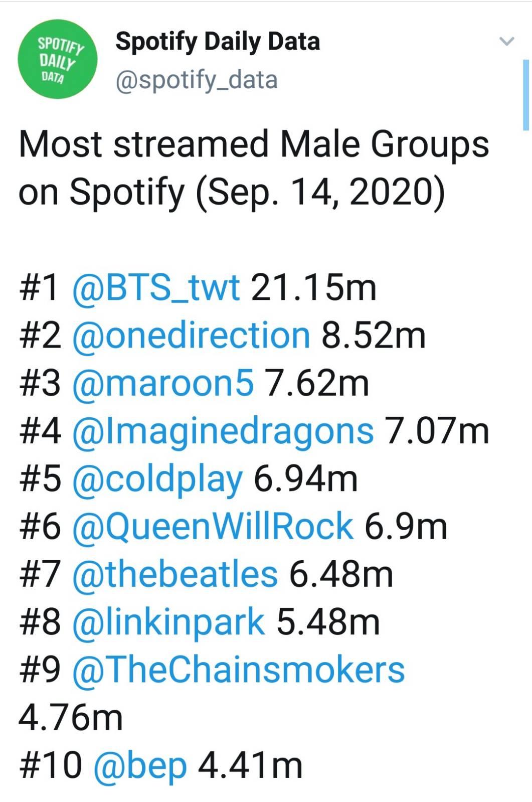Open the @maroon5 profile mention
The height and width of the screenshot is (802, 532).
point(163,383)
